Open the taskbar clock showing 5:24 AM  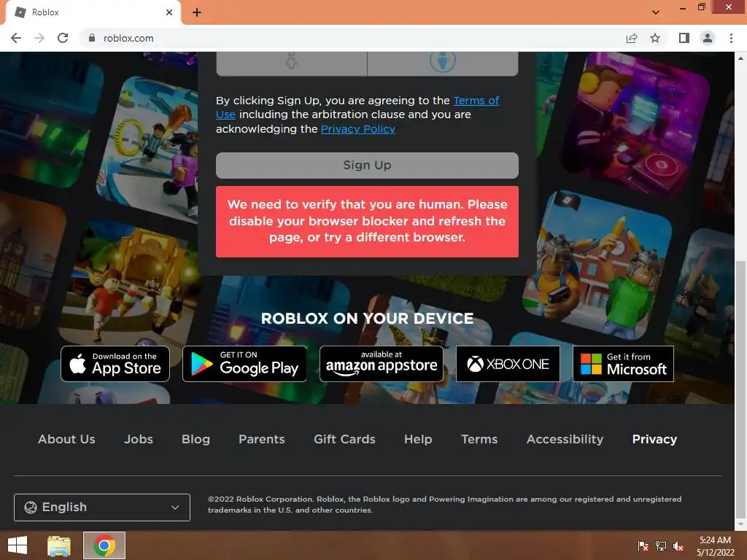(x=715, y=546)
